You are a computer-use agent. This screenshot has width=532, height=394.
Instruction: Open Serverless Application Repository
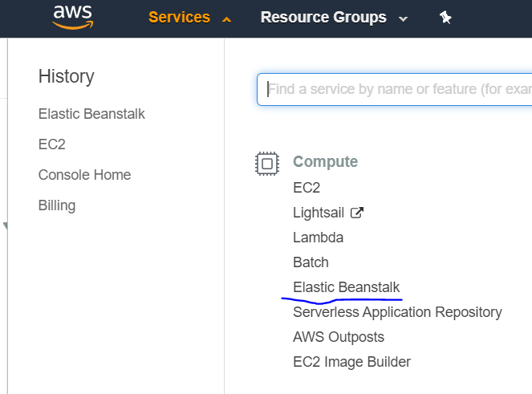398,312
